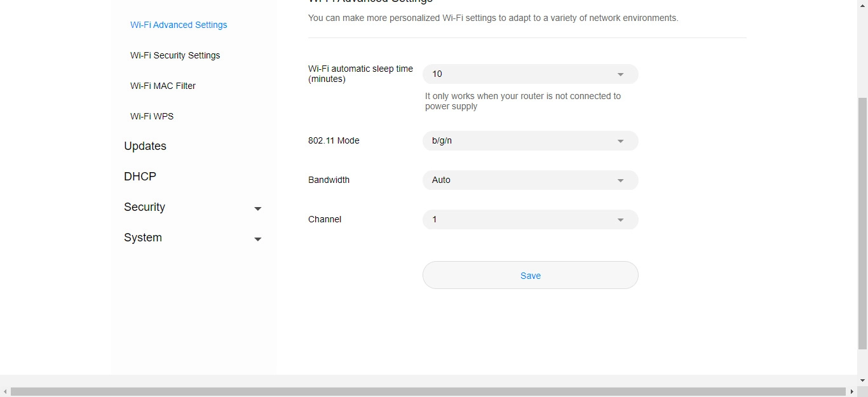This screenshot has height=397, width=868.
Task: Open the Wi-Fi MAC Filter page
Action: coord(163,86)
